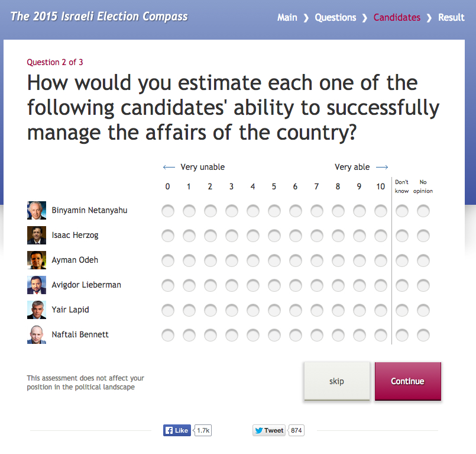Viewport: 476px width, 454px height.
Task: Click the skip button
Action: pos(336,381)
